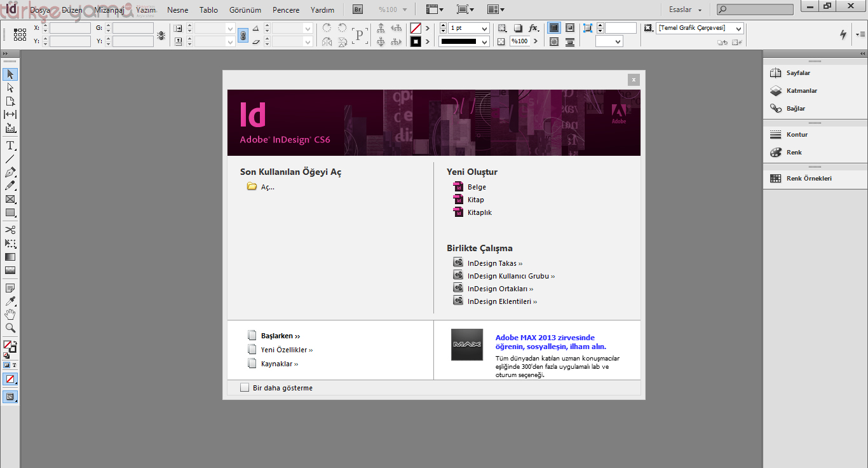This screenshot has height=468, width=868.
Task: Select the Pencil tool
Action: click(x=10, y=186)
